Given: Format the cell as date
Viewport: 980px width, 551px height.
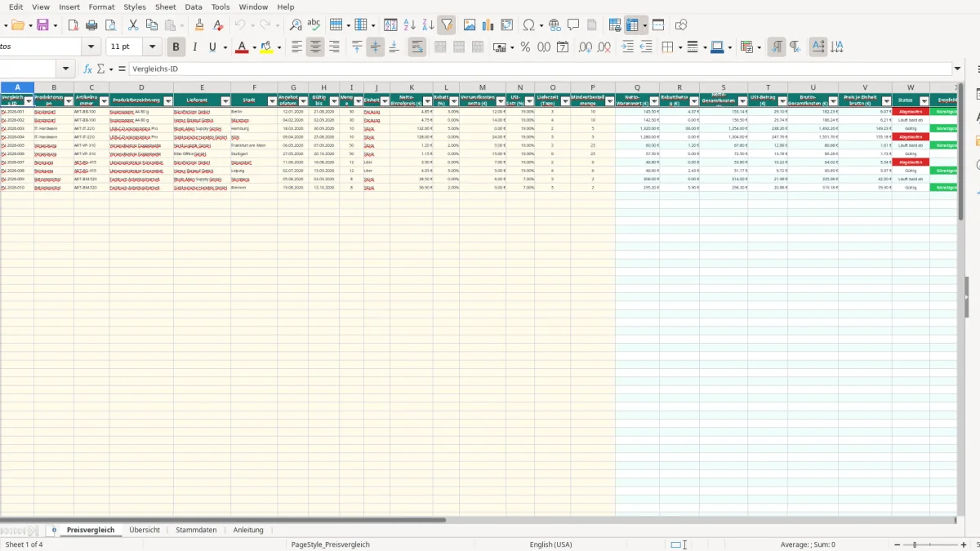Looking at the screenshot, I should point(563,47).
